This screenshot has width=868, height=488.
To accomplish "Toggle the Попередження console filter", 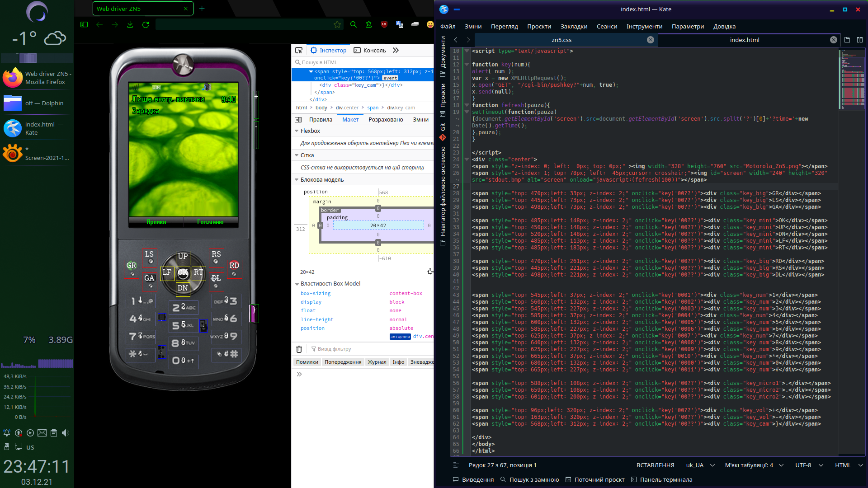I will tap(343, 362).
